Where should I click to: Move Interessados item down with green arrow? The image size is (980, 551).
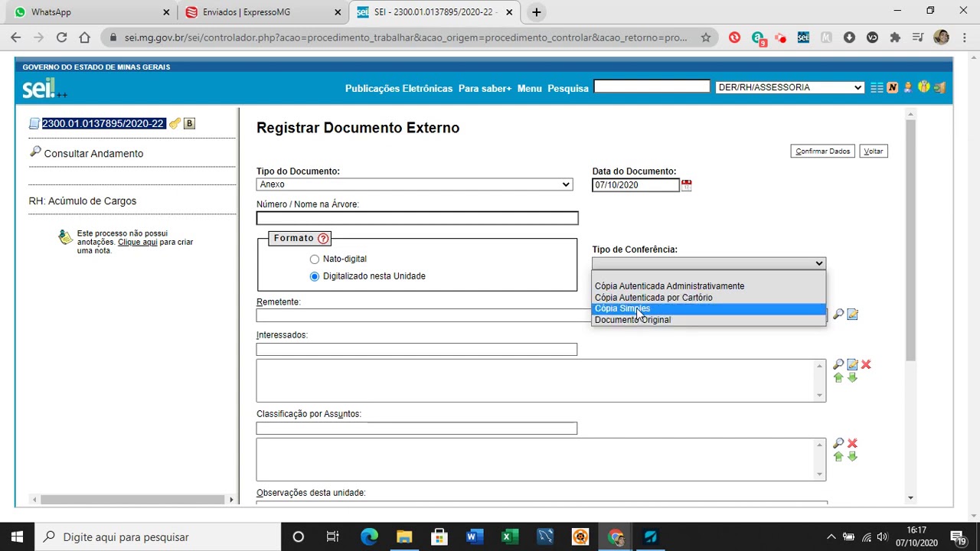point(852,378)
